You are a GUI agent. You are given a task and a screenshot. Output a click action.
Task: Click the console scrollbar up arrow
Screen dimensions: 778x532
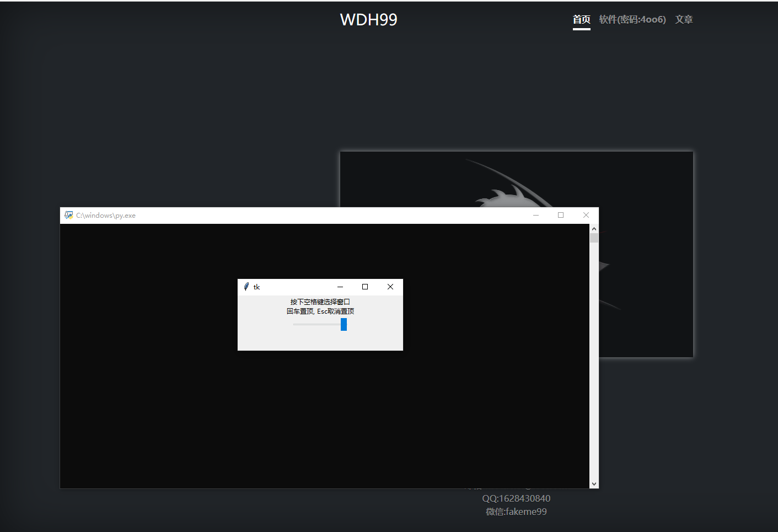click(x=594, y=229)
